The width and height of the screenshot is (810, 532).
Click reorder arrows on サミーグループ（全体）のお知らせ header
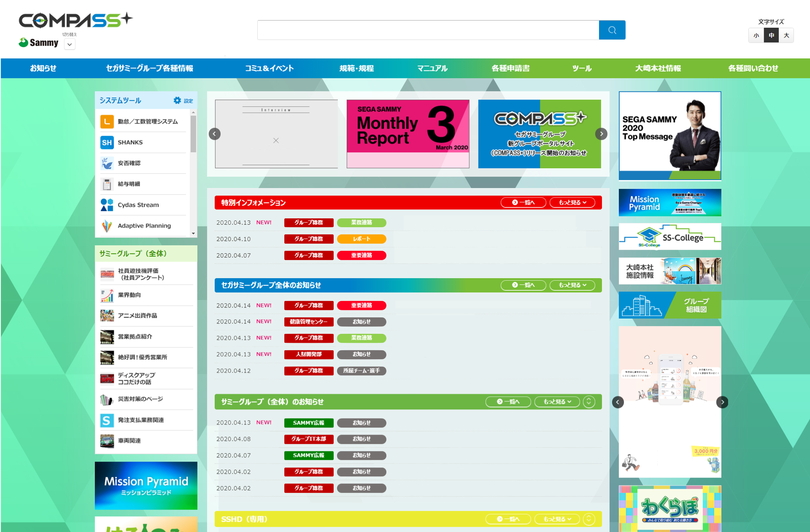[589, 402]
